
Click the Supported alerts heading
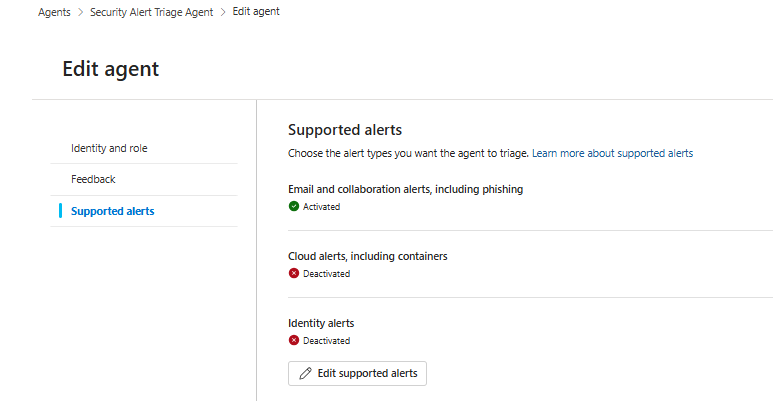tap(345, 130)
